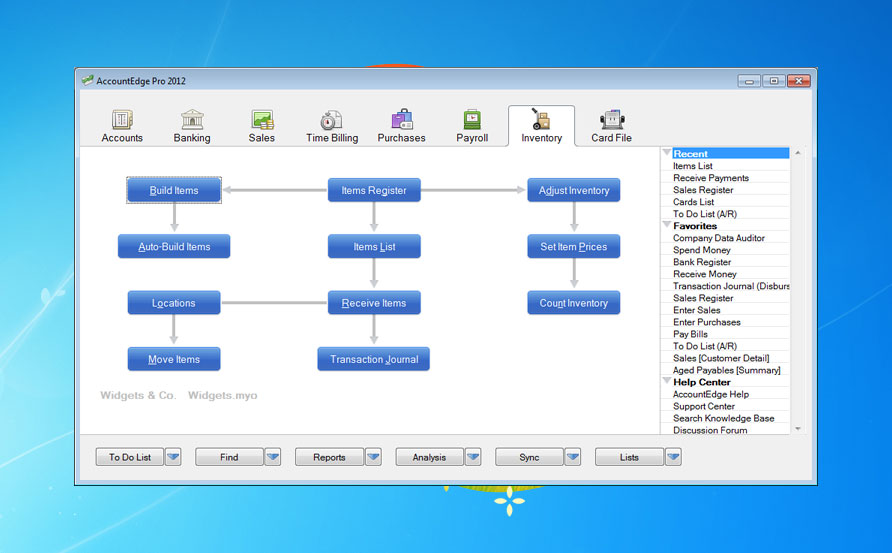Open the Transaction Journal button
The width and height of the screenshot is (892, 553).
click(x=374, y=359)
